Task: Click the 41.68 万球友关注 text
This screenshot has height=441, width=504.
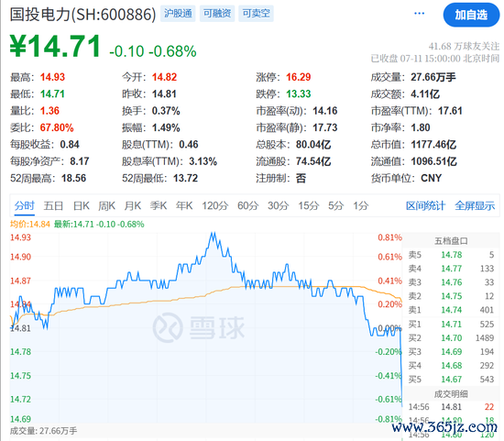Action: (x=464, y=47)
